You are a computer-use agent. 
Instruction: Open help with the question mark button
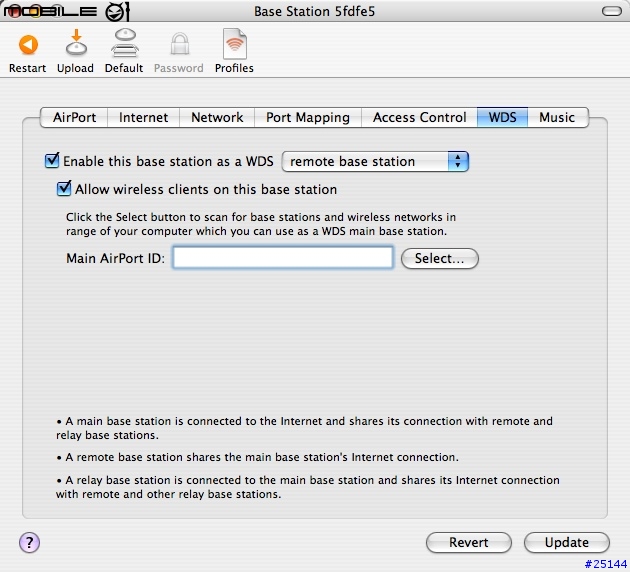coord(29,542)
